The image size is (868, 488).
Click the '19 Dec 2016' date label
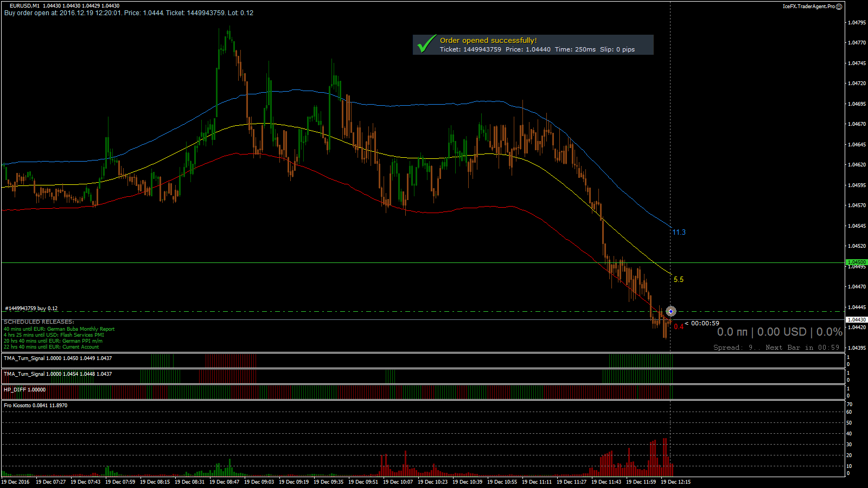(x=15, y=482)
